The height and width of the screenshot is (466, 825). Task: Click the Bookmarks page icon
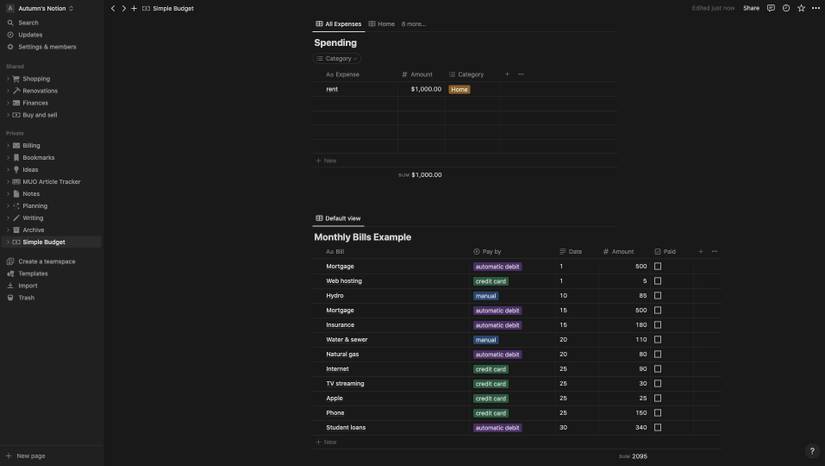coord(16,158)
